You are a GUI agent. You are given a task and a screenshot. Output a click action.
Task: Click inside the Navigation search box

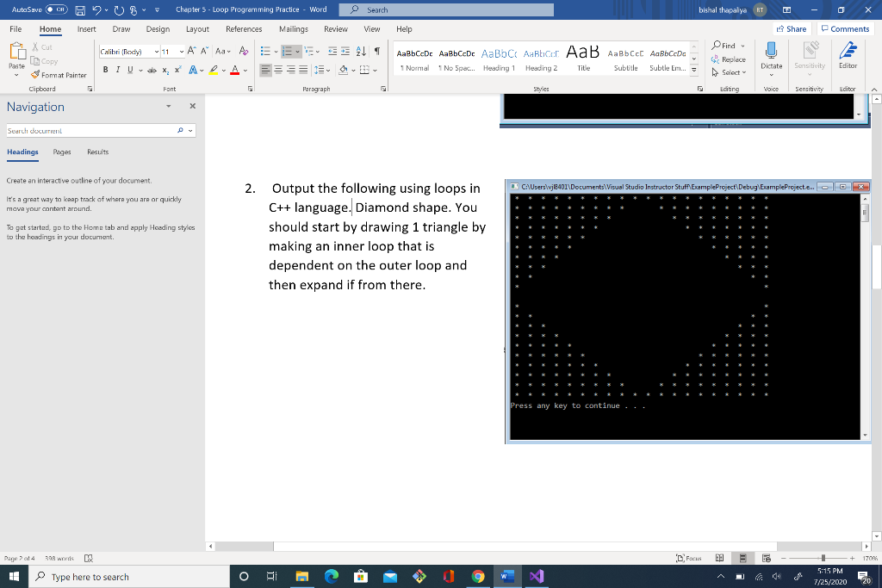tap(86, 130)
